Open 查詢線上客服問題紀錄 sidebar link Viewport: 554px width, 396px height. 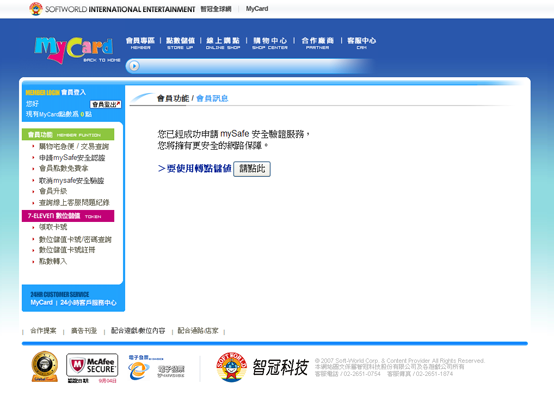coord(74,202)
